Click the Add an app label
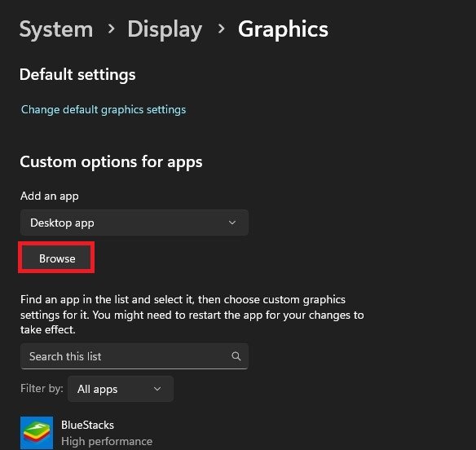Screen dimensions: 476x450 [50, 196]
